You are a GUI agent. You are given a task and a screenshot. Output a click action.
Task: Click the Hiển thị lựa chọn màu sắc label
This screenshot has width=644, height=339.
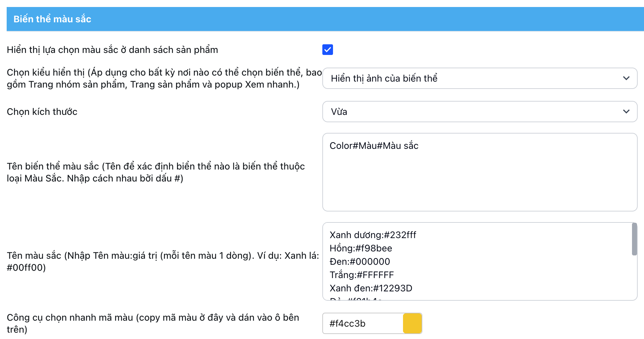point(112,50)
